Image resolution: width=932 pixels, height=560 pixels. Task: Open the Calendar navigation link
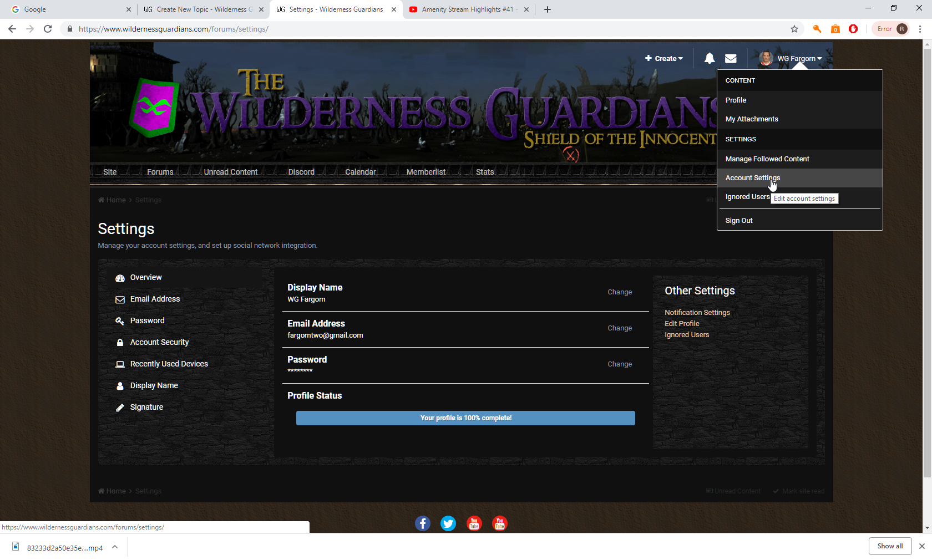361,172
